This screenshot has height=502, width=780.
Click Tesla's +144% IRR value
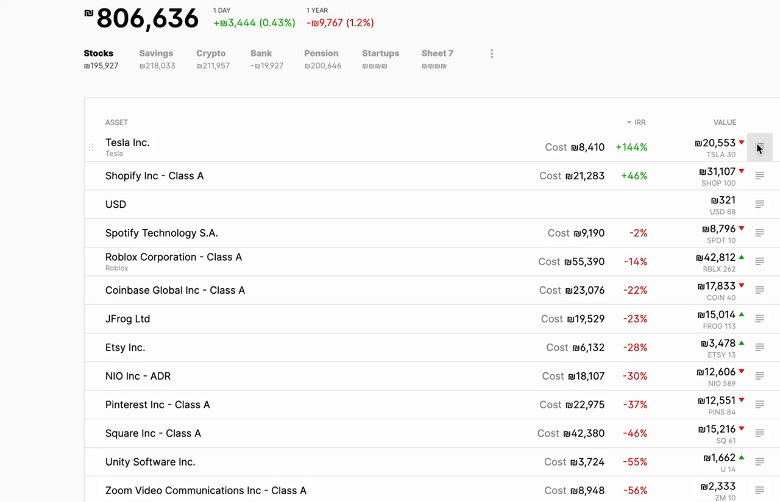(x=631, y=147)
